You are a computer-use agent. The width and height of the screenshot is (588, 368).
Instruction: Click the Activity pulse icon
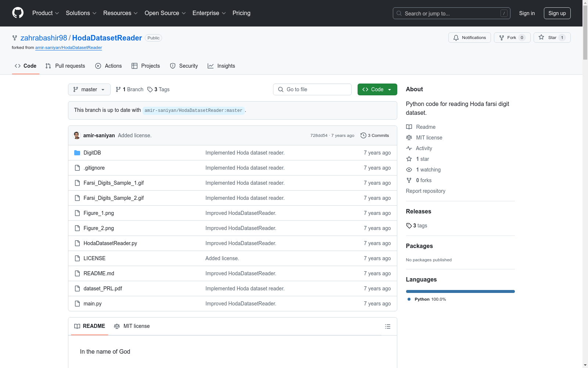point(409,148)
